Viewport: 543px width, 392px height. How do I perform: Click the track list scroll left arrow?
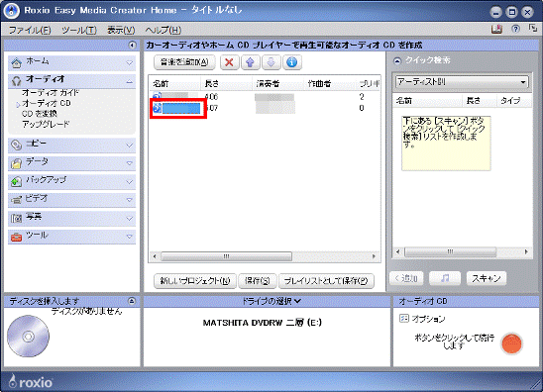click(x=155, y=256)
